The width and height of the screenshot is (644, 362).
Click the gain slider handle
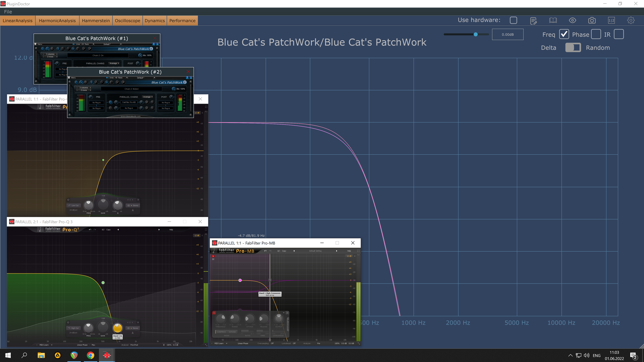(475, 35)
